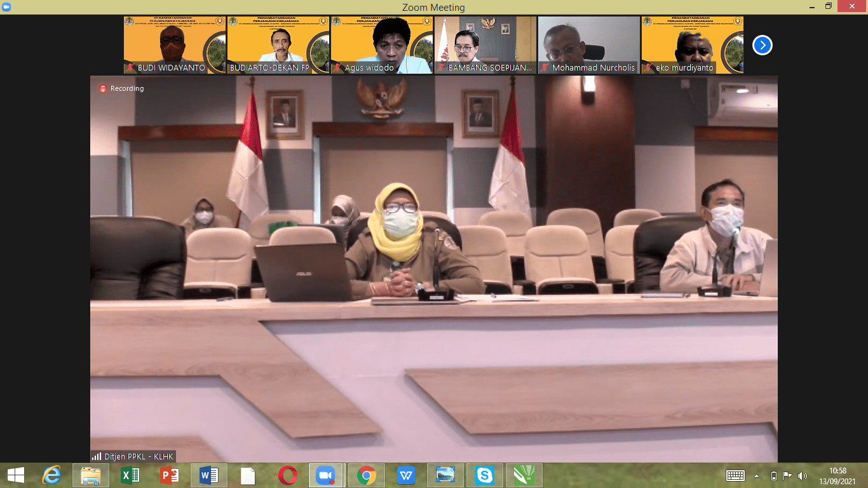Open Google Chrome from the taskbar
The height and width of the screenshot is (488, 868).
point(366,475)
